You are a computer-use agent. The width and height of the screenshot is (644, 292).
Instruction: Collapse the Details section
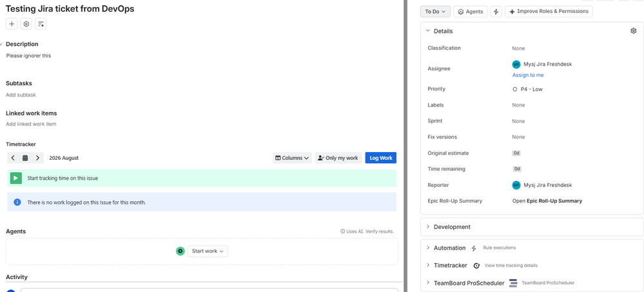(428, 31)
